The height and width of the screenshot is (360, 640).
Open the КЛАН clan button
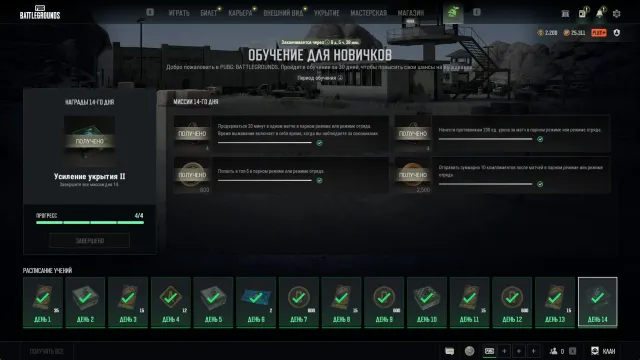tap(603, 351)
